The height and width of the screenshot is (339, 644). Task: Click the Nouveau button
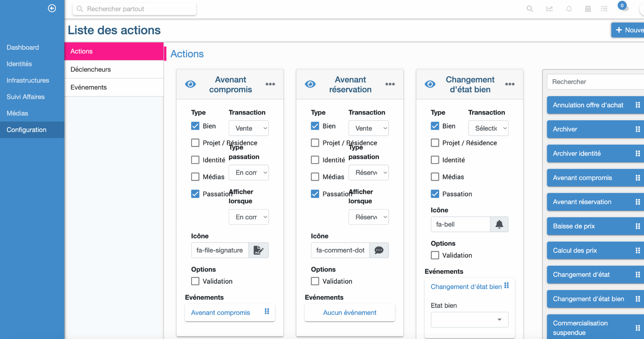(628, 30)
